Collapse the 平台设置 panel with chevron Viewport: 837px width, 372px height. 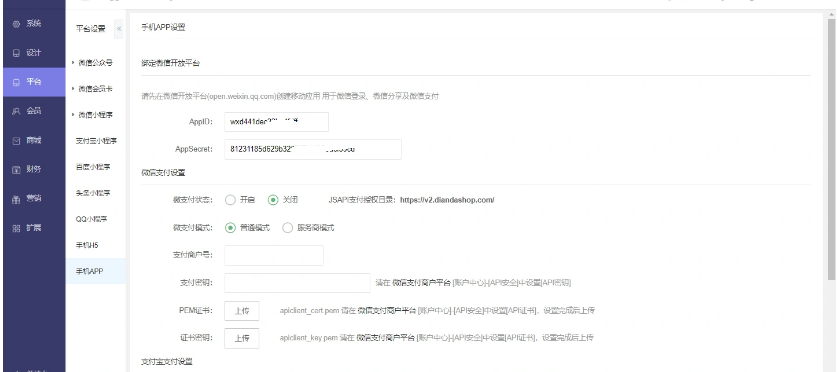(x=119, y=29)
